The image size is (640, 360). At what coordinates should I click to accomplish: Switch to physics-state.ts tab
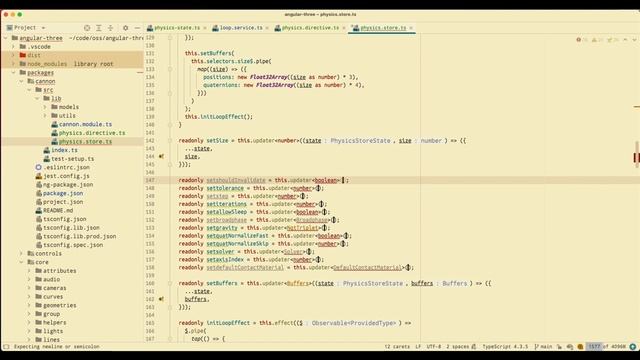click(x=177, y=28)
